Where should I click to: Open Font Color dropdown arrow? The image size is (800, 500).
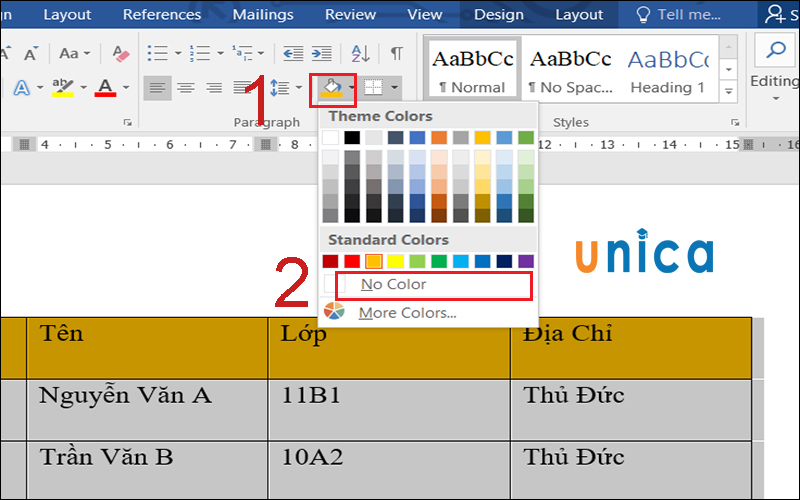[126, 88]
